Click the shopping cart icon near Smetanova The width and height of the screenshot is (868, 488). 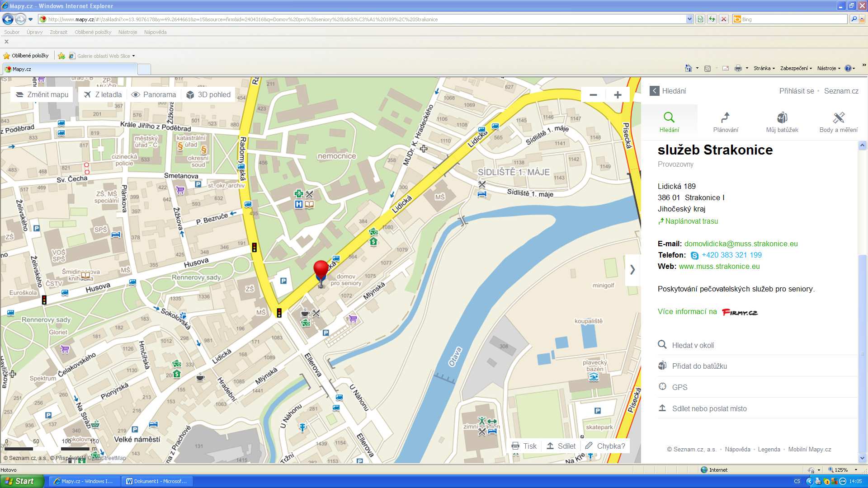click(x=180, y=190)
